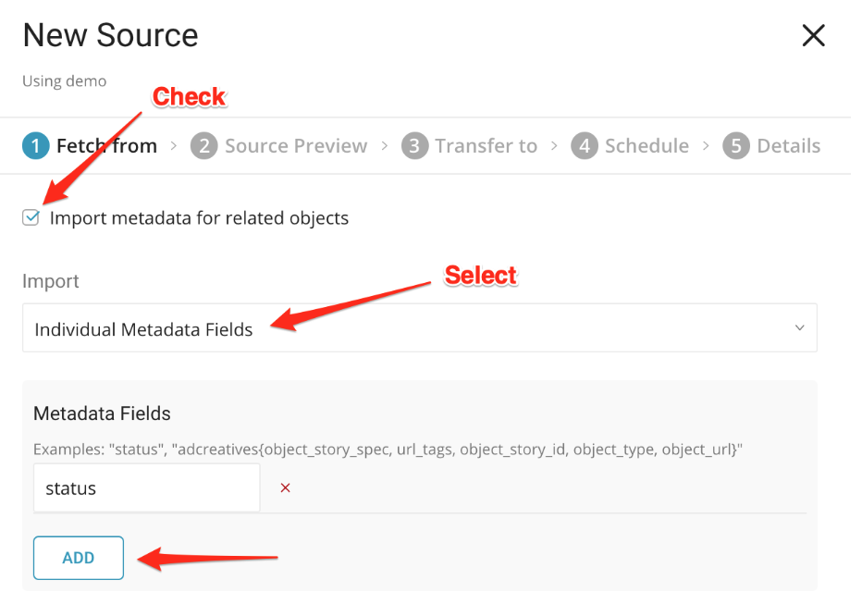The height and width of the screenshot is (616, 862).
Task: Click the Metadata Fields heading
Action: click(102, 413)
